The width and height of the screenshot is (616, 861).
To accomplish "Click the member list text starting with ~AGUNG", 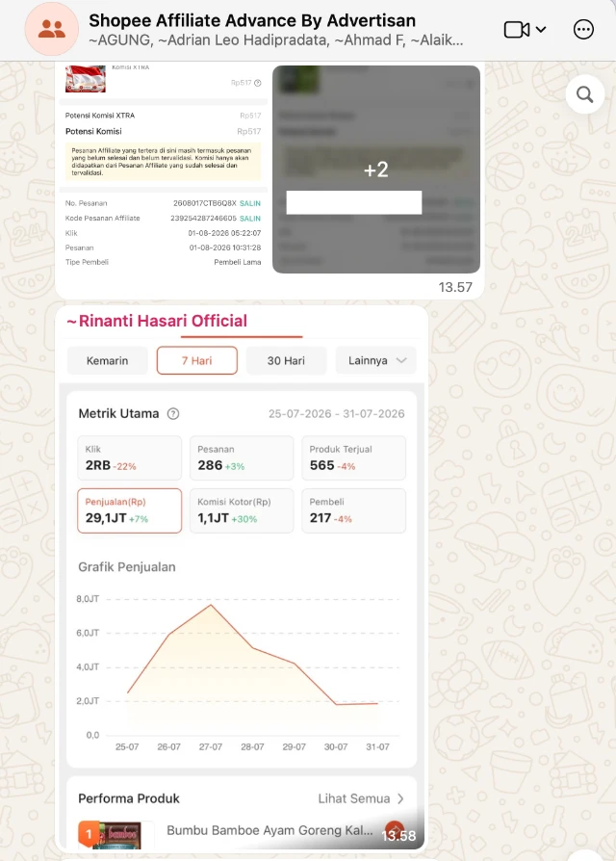I will pyautogui.click(x=276, y=40).
